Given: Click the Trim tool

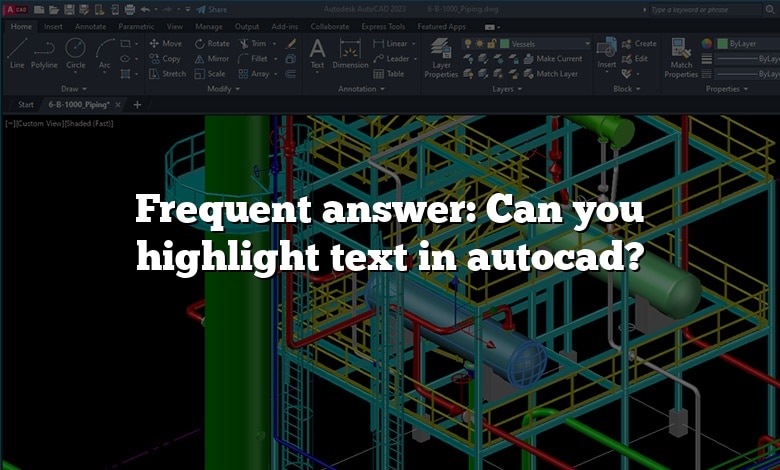Looking at the screenshot, I should click(x=253, y=44).
